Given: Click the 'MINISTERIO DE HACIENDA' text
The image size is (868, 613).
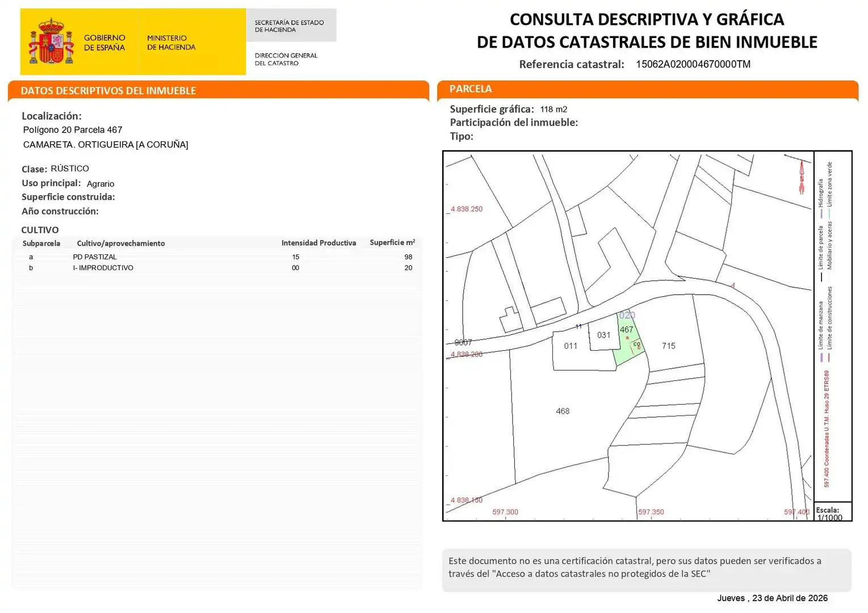Looking at the screenshot, I should click(171, 43).
